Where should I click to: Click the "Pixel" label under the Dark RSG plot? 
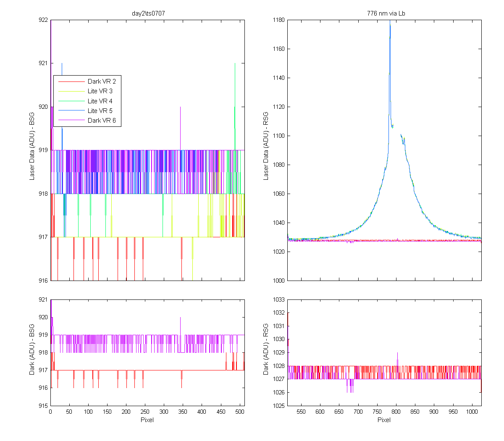click(384, 420)
